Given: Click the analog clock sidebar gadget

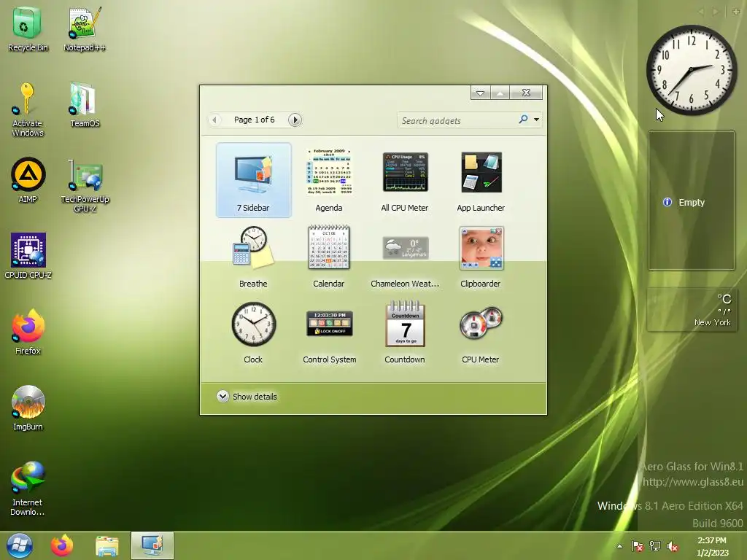Looking at the screenshot, I should pyautogui.click(x=692, y=70).
